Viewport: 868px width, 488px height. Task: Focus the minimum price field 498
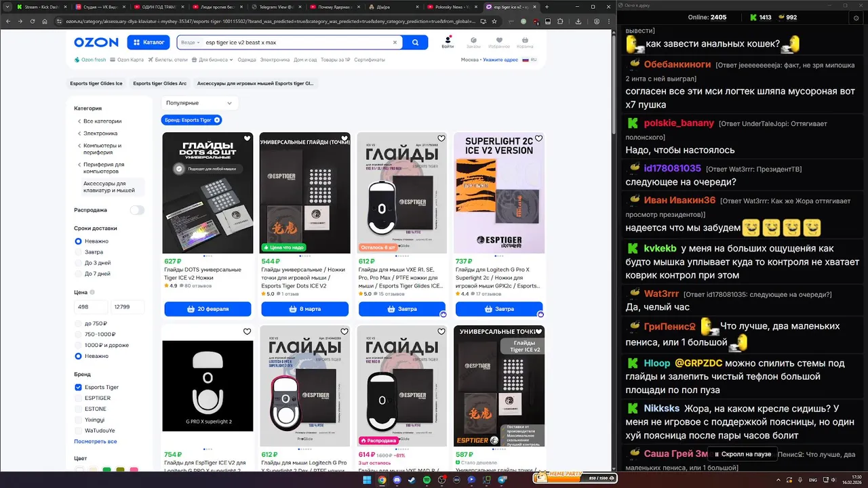tap(91, 308)
